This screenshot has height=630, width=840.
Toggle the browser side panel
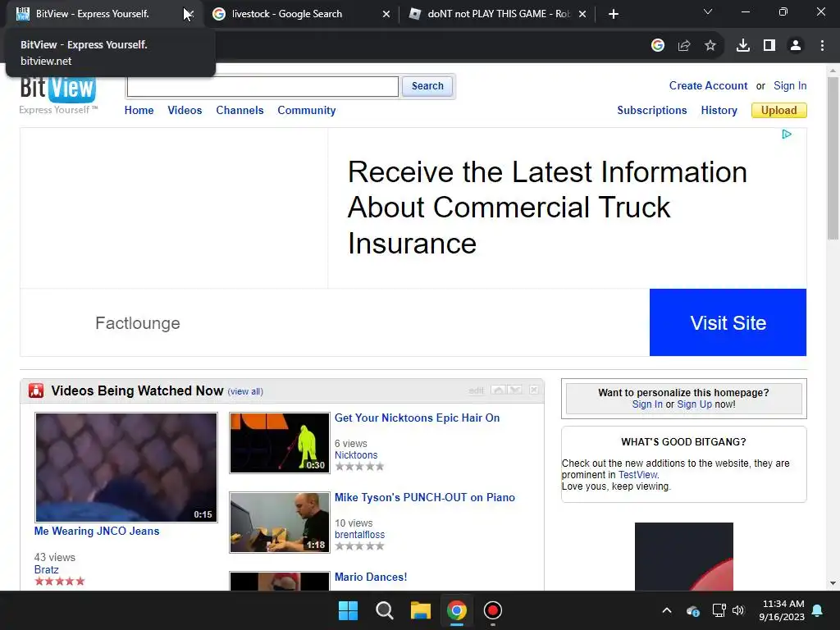[x=769, y=46]
